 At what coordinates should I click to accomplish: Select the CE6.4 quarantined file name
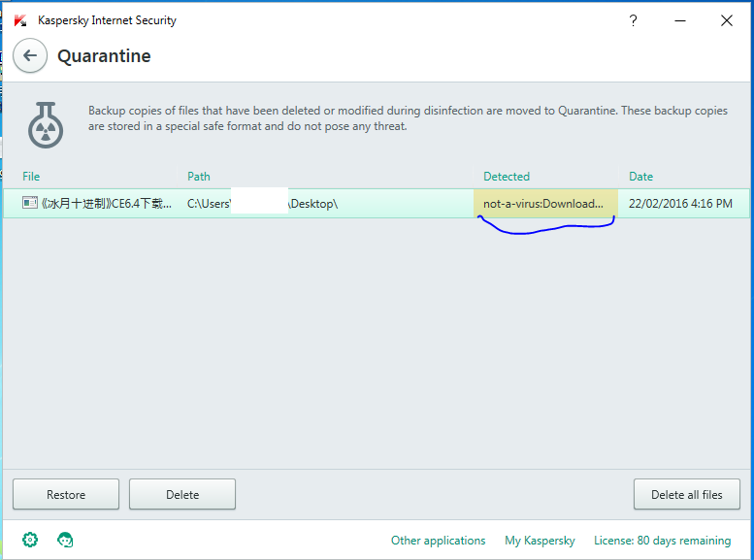[106, 204]
